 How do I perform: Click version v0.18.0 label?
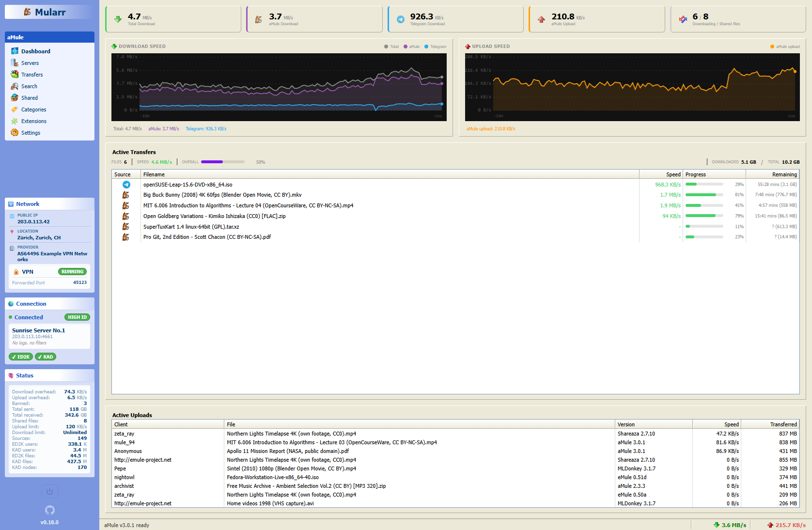tap(49, 522)
